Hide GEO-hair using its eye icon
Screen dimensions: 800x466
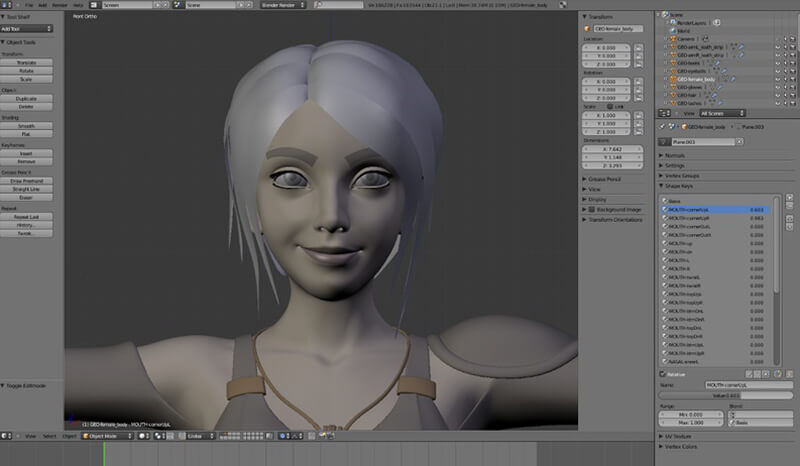click(778, 95)
